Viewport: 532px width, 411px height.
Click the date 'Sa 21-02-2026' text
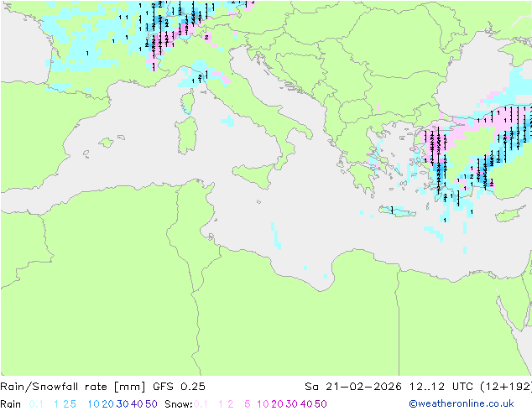point(353,387)
